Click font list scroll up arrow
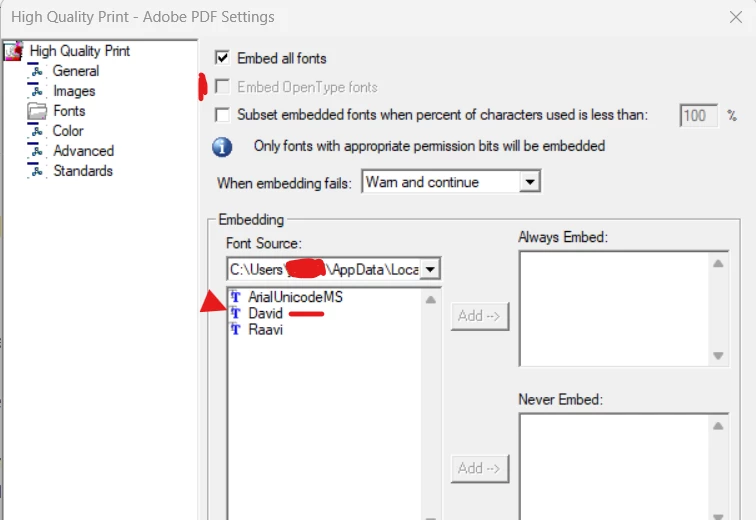 pos(431,300)
